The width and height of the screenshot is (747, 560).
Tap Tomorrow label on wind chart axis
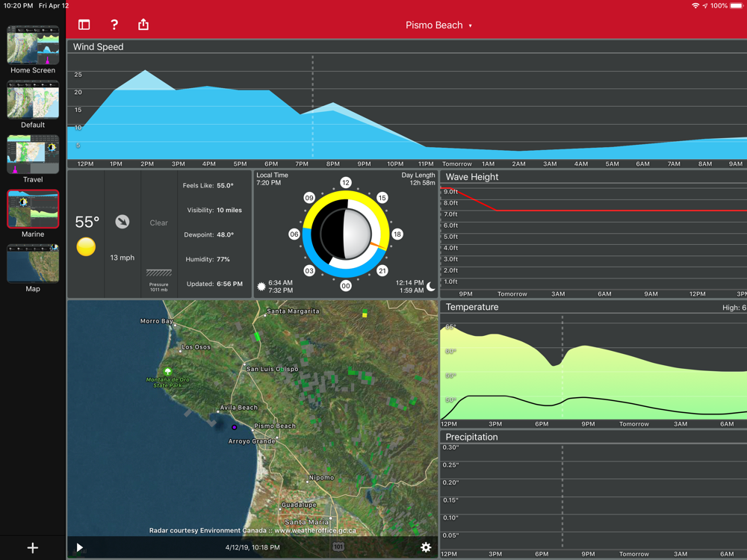coord(457,164)
